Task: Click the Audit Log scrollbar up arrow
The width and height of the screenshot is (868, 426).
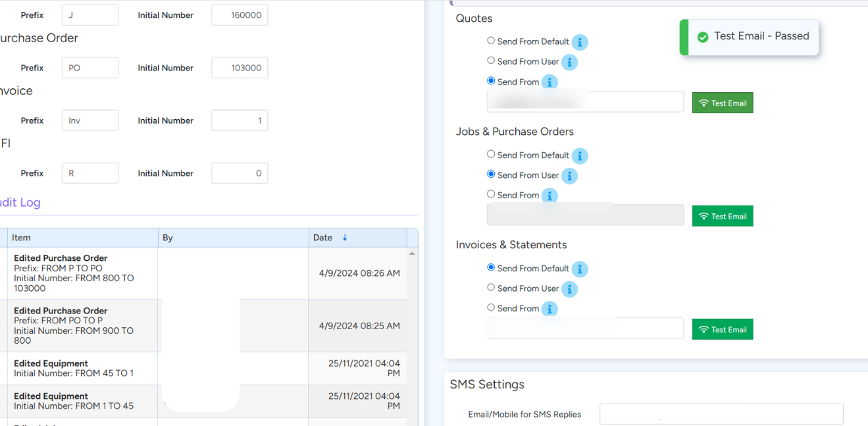Action: coord(413,253)
